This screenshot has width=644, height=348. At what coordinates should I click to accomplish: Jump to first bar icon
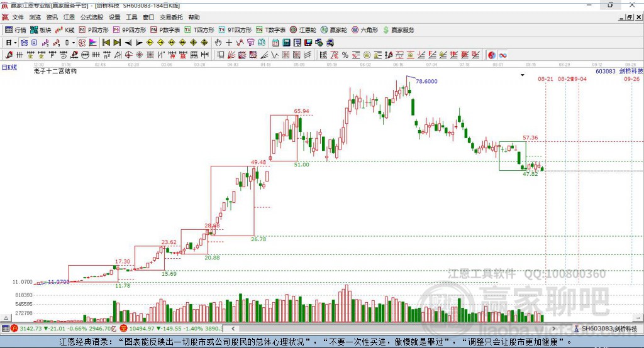106,43
